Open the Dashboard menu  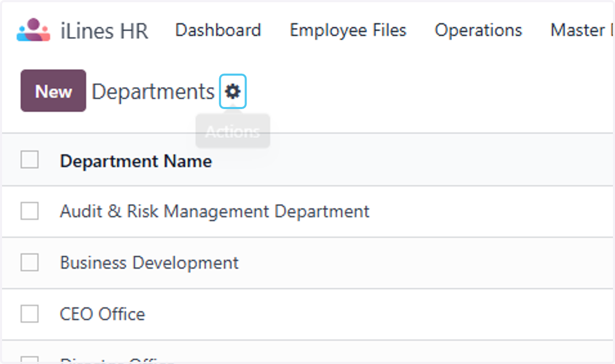click(x=218, y=30)
